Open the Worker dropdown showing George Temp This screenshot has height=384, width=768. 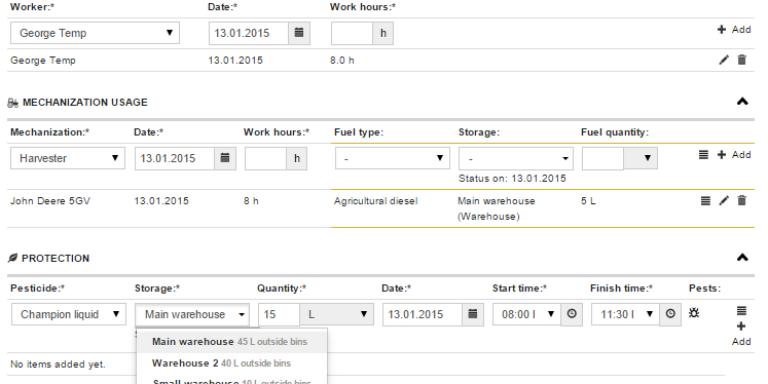click(95, 33)
